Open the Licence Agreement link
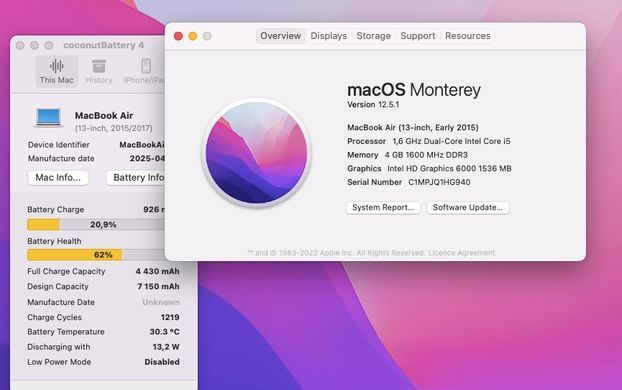The height and width of the screenshot is (390, 622). [462, 253]
